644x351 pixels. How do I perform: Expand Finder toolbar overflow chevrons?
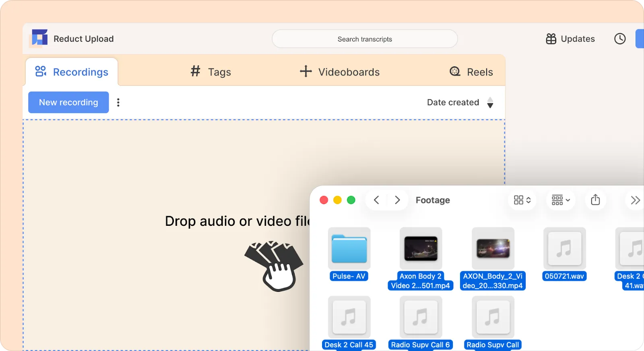tap(635, 200)
